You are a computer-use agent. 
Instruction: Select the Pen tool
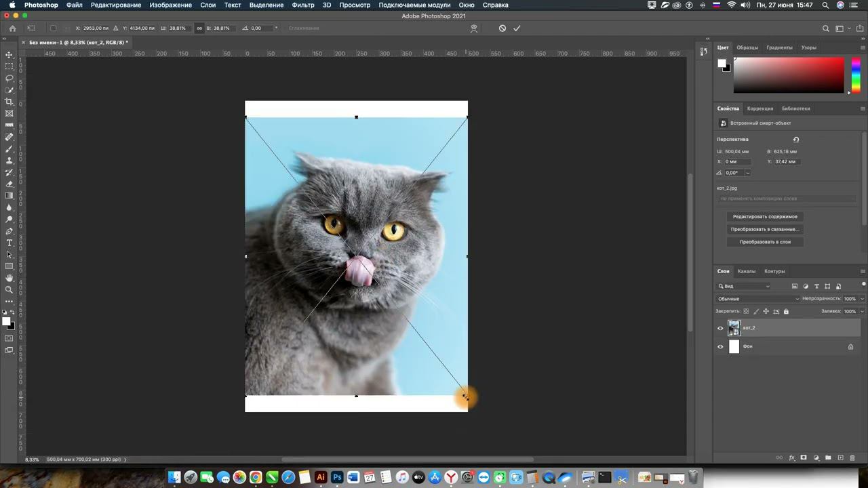pos(9,231)
